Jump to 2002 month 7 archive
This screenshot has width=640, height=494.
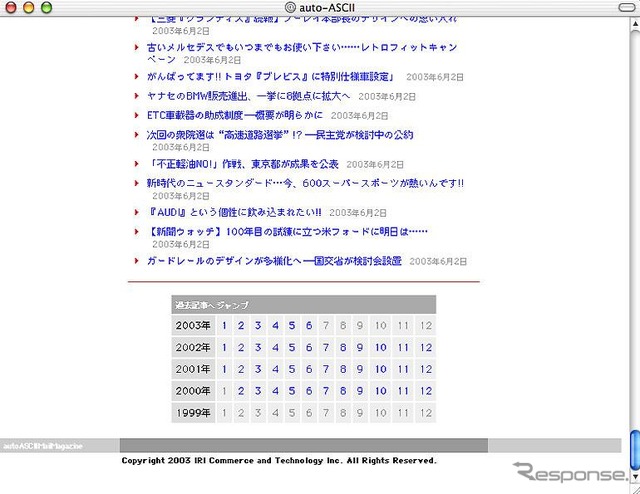326,347
